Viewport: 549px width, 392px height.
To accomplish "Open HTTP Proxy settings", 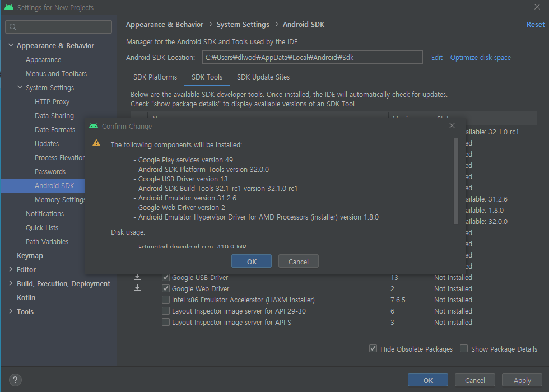I will 52,101.
